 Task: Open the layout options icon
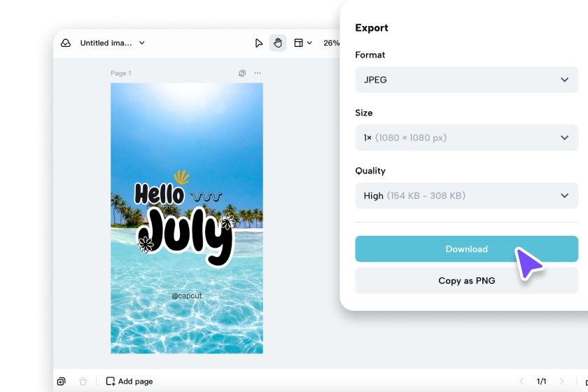(298, 43)
